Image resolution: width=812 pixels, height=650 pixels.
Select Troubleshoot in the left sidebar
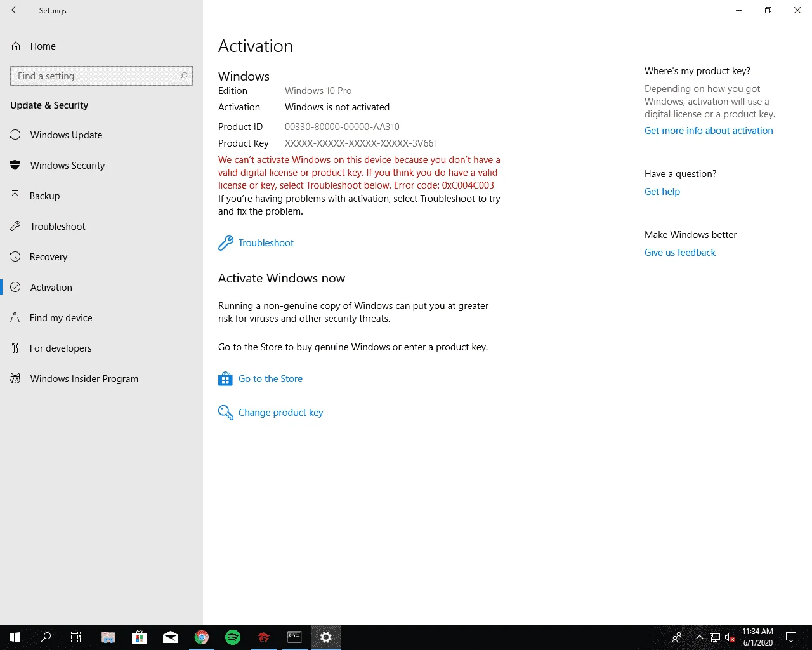tap(101, 227)
